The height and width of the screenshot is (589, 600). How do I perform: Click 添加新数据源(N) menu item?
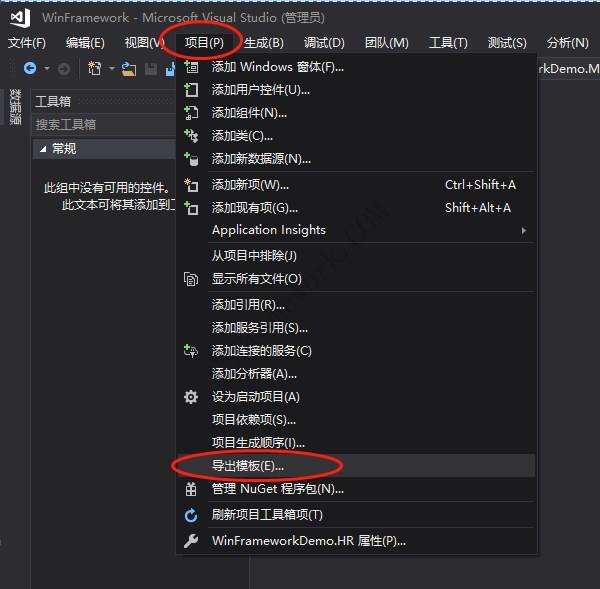point(260,159)
